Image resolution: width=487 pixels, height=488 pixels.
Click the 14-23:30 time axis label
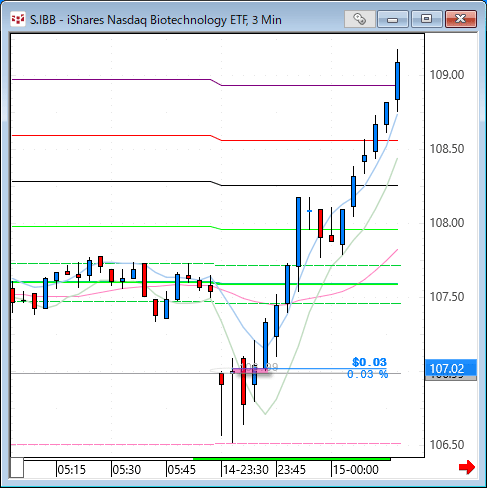pos(246,470)
